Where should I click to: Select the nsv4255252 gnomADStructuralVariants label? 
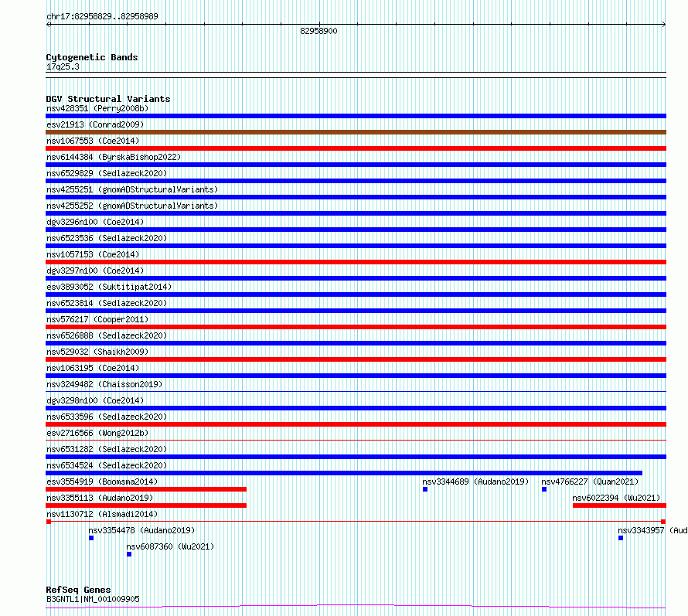pyautogui.click(x=132, y=206)
